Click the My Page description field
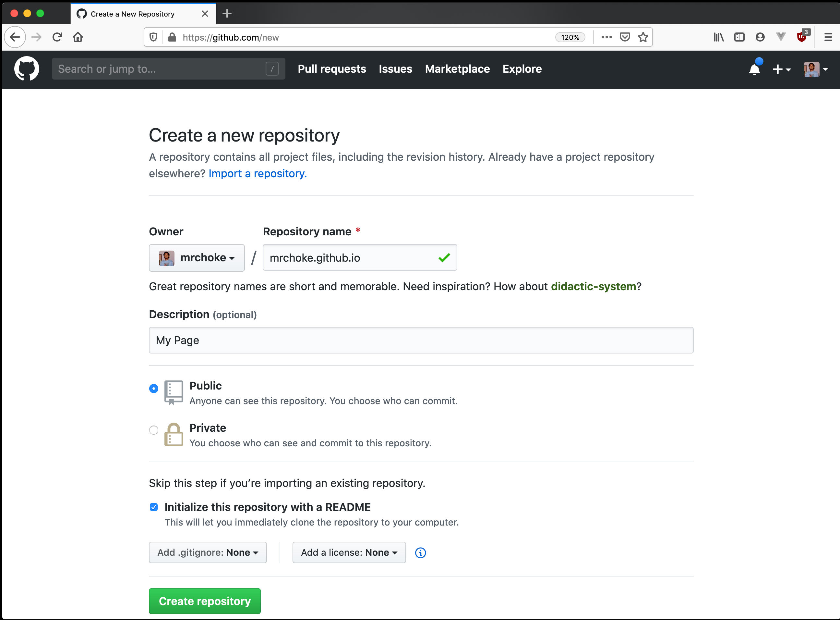Image resolution: width=840 pixels, height=620 pixels. click(421, 340)
